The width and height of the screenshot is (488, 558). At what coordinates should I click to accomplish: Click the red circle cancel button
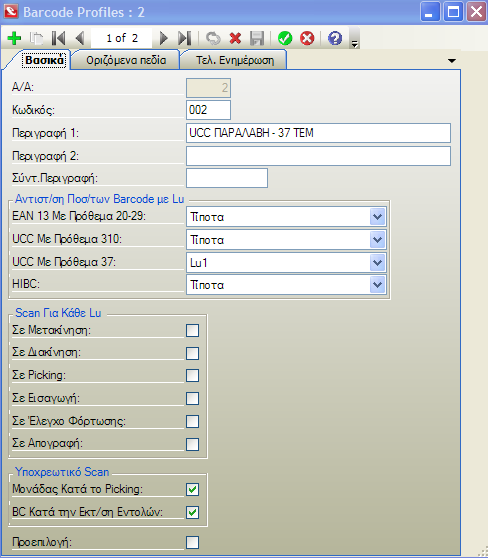tap(307, 38)
